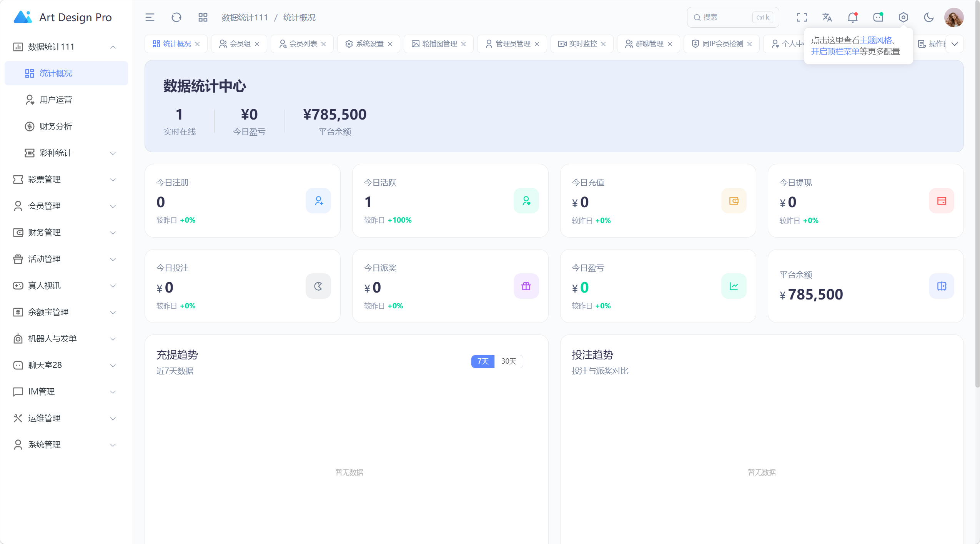The image size is (980, 544).
Task: Click the 今日充值 wallet icon
Action: (734, 201)
